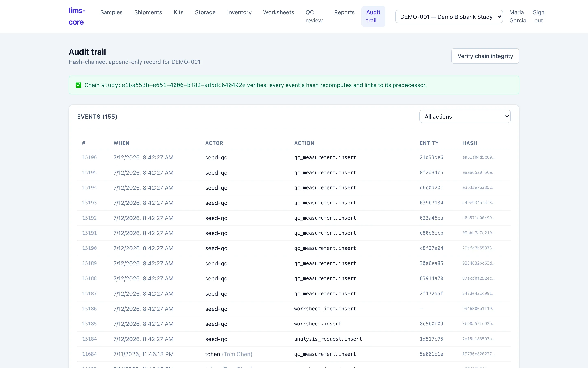The width and height of the screenshot is (588, 368).
Task: Click entity 623a46ea
Action: click(x=431, y=218)
